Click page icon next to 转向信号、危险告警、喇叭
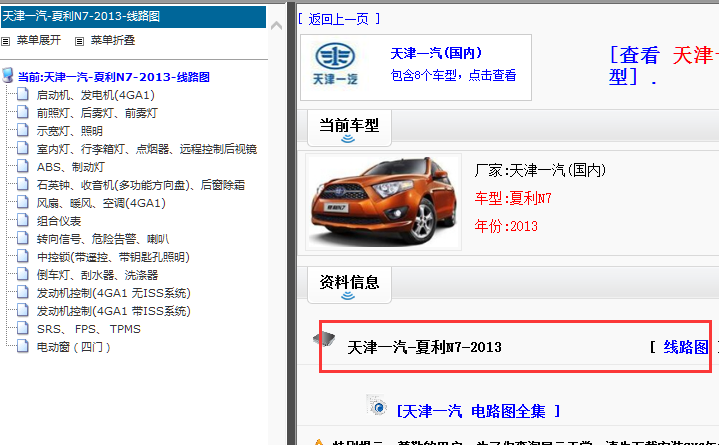 click(22, 238)
